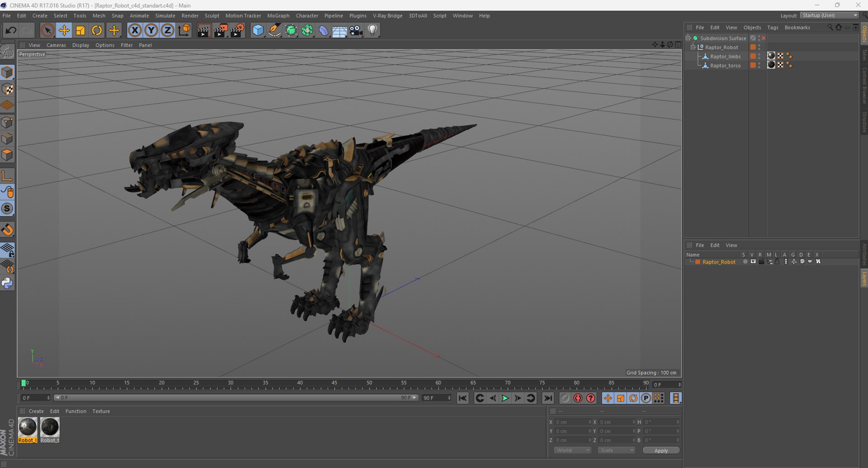The image size is (868, 468).
Task: Go to end of animation
Action: pos(547,398)
